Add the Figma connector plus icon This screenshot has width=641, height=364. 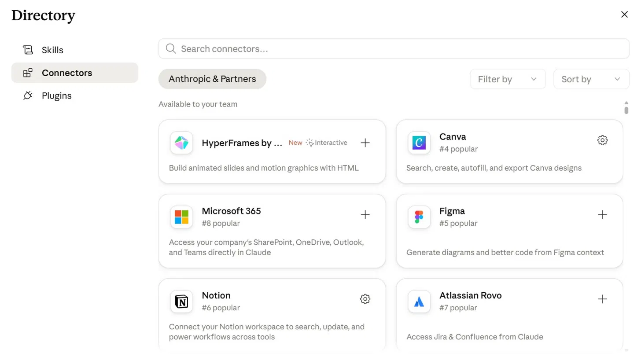602,215
